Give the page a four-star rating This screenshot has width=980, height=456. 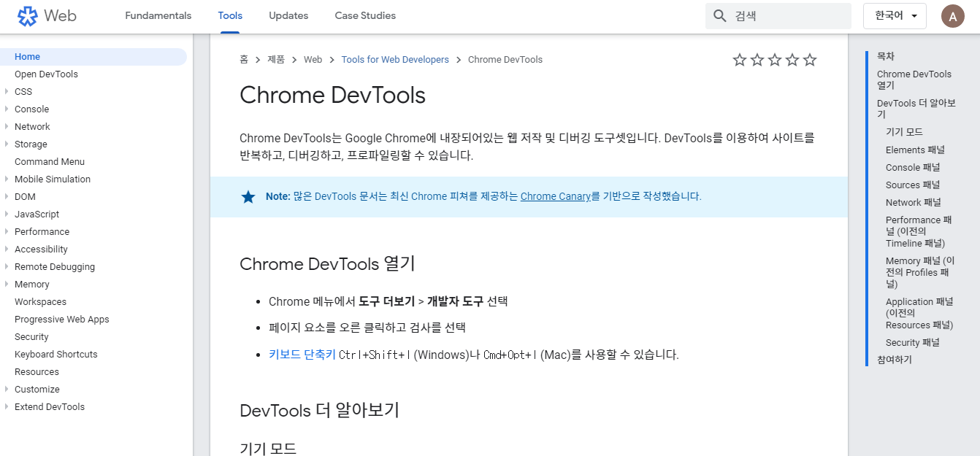(x=792, y=60)
